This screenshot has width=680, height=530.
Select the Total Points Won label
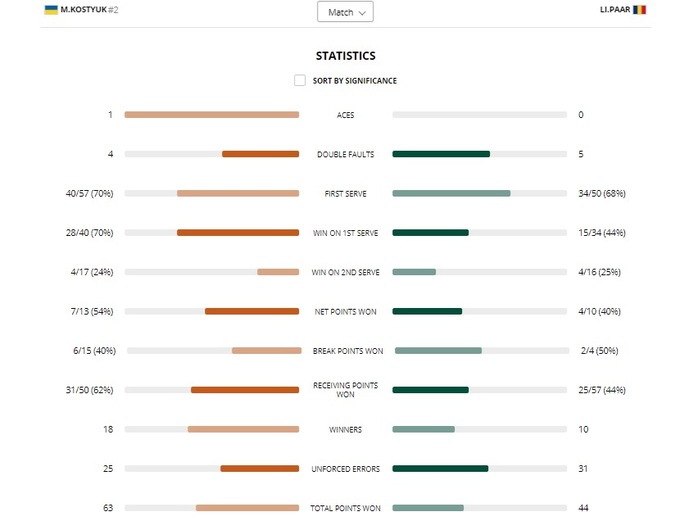345,508
